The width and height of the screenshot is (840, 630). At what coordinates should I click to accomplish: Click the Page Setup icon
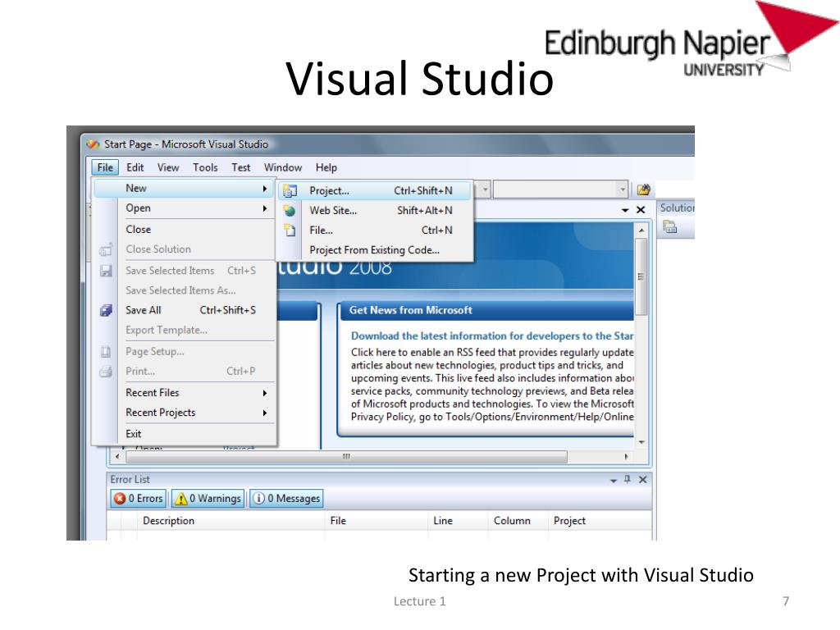coord(106,352)
